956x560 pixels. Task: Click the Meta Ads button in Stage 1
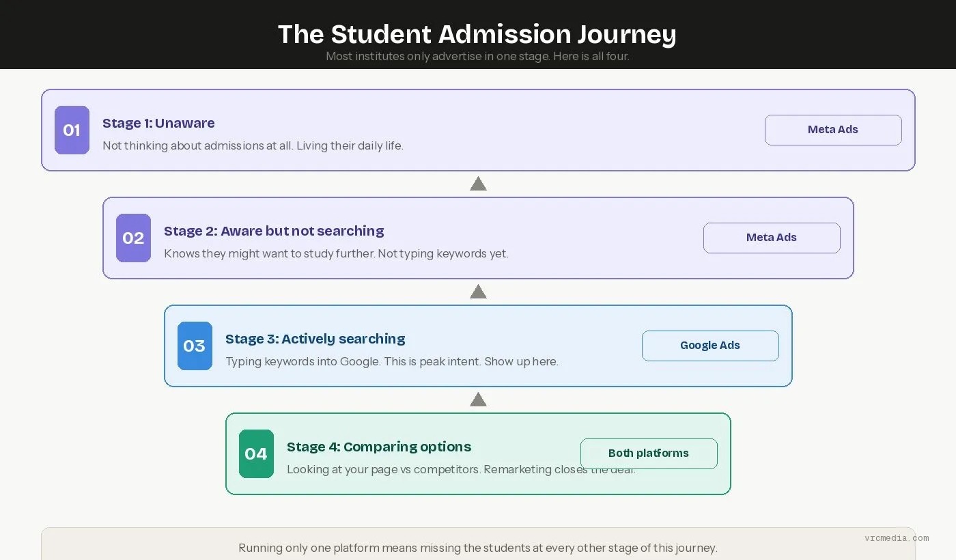[833, 130]
